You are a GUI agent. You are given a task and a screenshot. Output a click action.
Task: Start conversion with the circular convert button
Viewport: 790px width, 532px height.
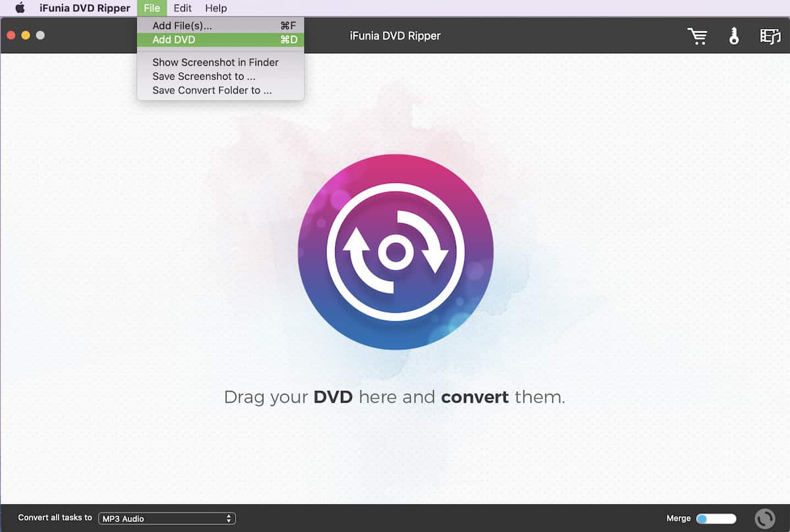(x=764, y=519)
